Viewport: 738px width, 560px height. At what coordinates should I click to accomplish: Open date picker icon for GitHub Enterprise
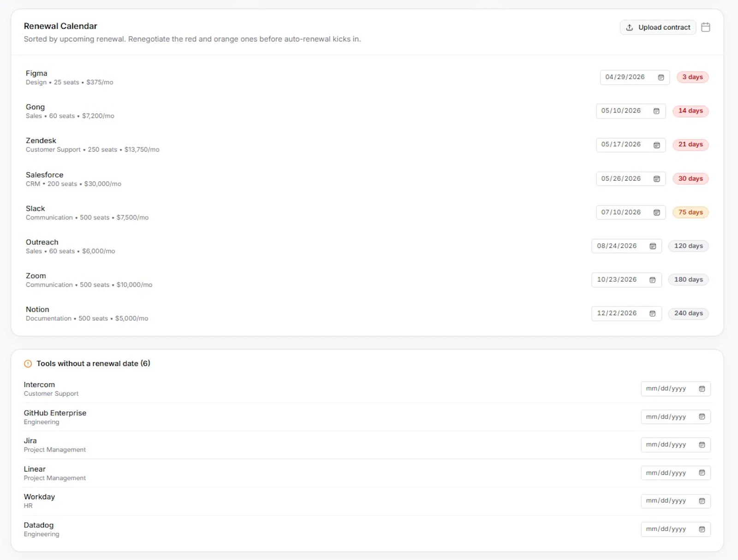coord(702,417)
